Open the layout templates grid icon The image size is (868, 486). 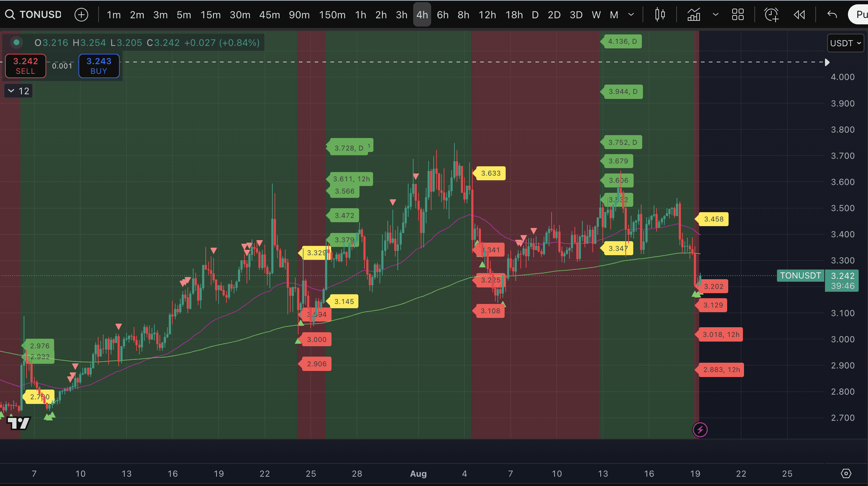[738, 15]
